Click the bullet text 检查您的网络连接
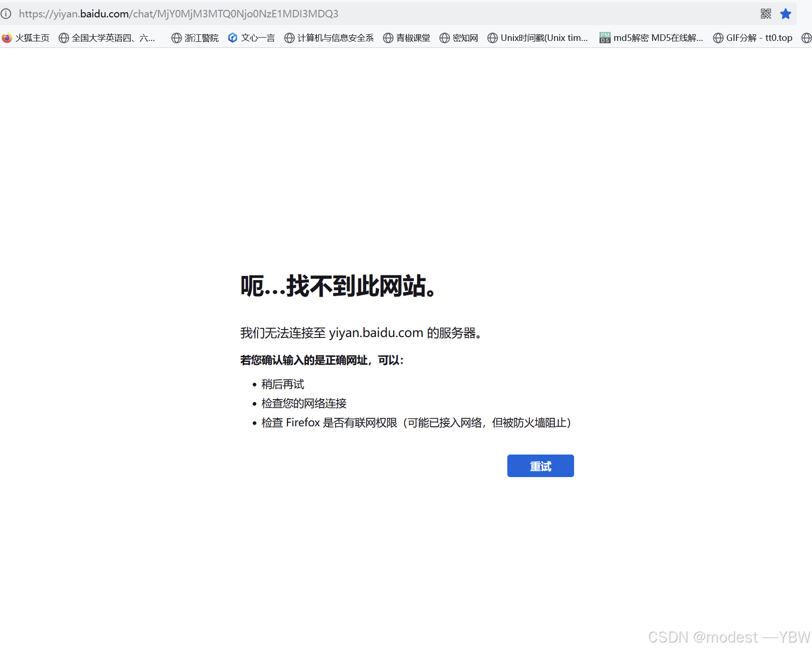The height and width of the screenshot is (651, 812). 304,403
